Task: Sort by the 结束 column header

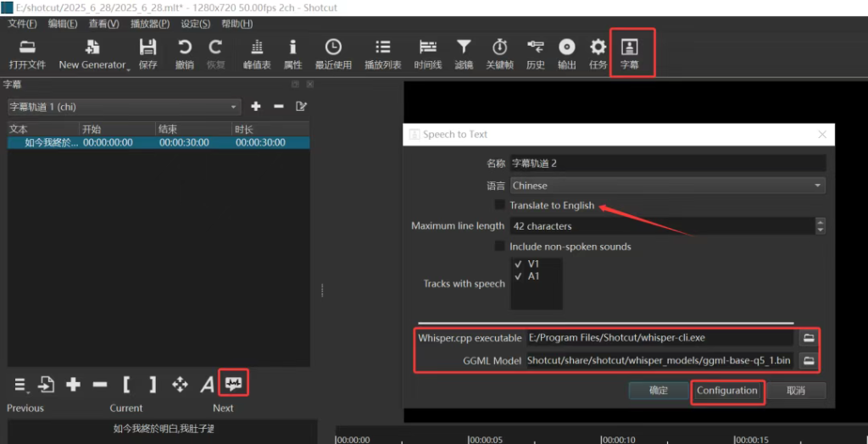Action: [x=193, y=130]
